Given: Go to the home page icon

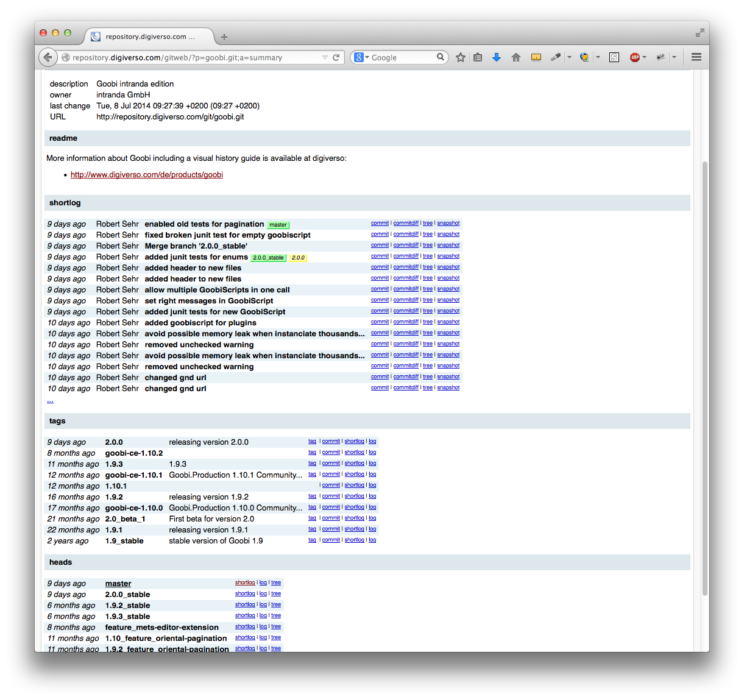Looking at the screenshot, I should (x=516, y=57).
